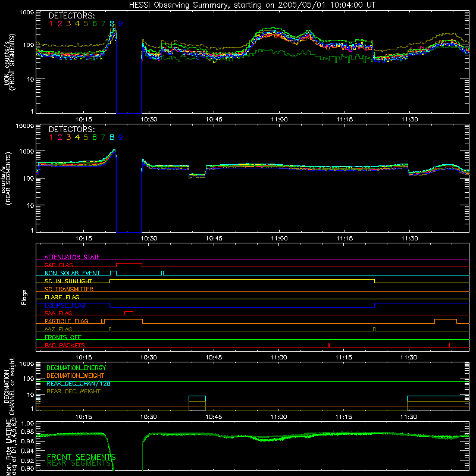
Task: Click the ECLIPSE_FLAG label
Action: 65,305
